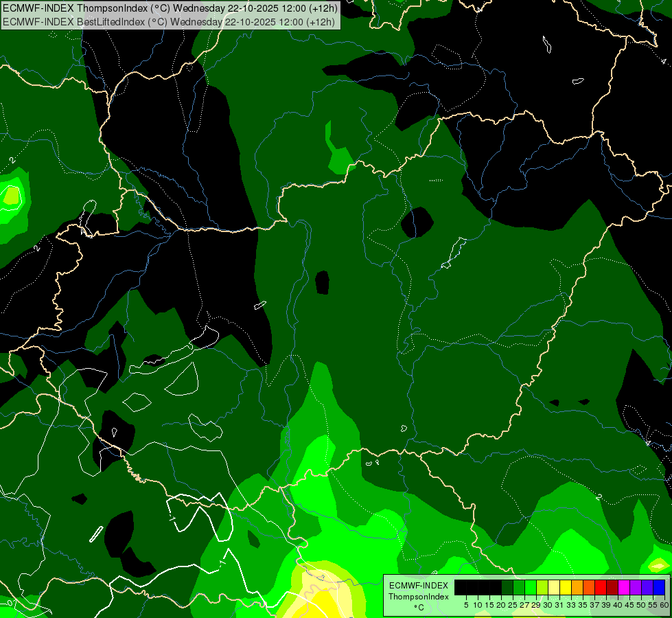Click the legend tick value 37
Viewport: 672px width, 618px height.
point(595,605)
